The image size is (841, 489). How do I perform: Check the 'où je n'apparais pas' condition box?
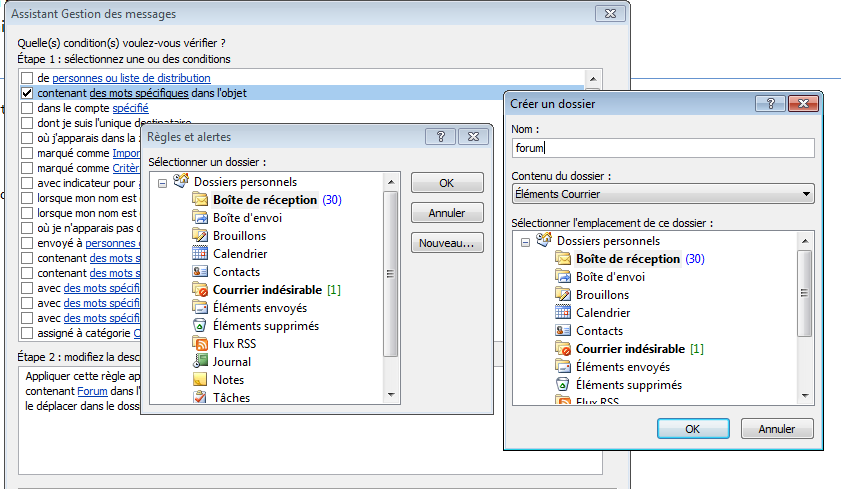(27, 228)
